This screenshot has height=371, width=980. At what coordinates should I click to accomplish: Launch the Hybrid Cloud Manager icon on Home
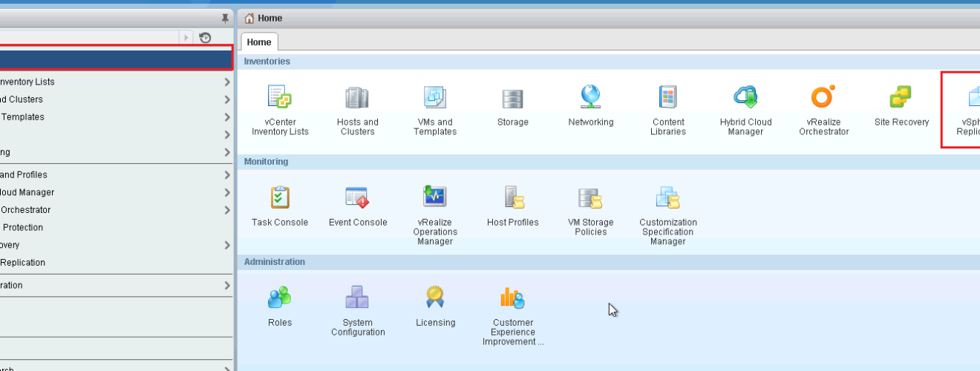745,96
